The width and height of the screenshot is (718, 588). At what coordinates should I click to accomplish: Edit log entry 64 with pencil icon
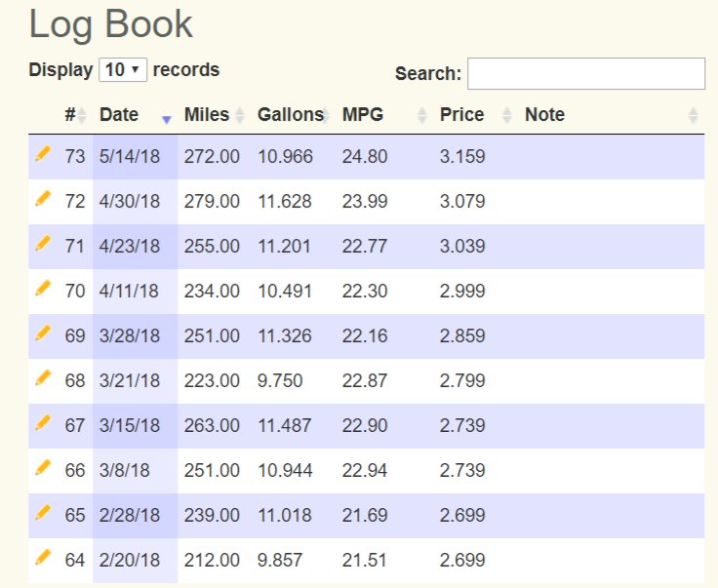43,558
